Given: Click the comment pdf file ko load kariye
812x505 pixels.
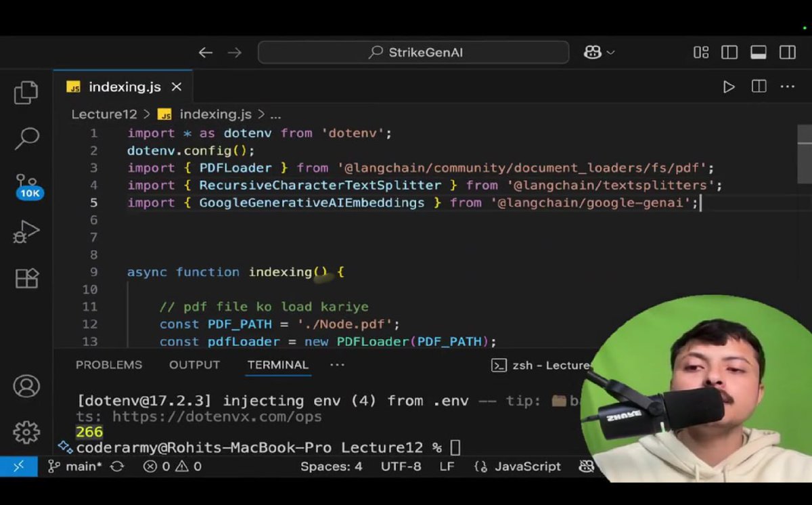Looking at the screenshot, I should (x=264, y=307).
